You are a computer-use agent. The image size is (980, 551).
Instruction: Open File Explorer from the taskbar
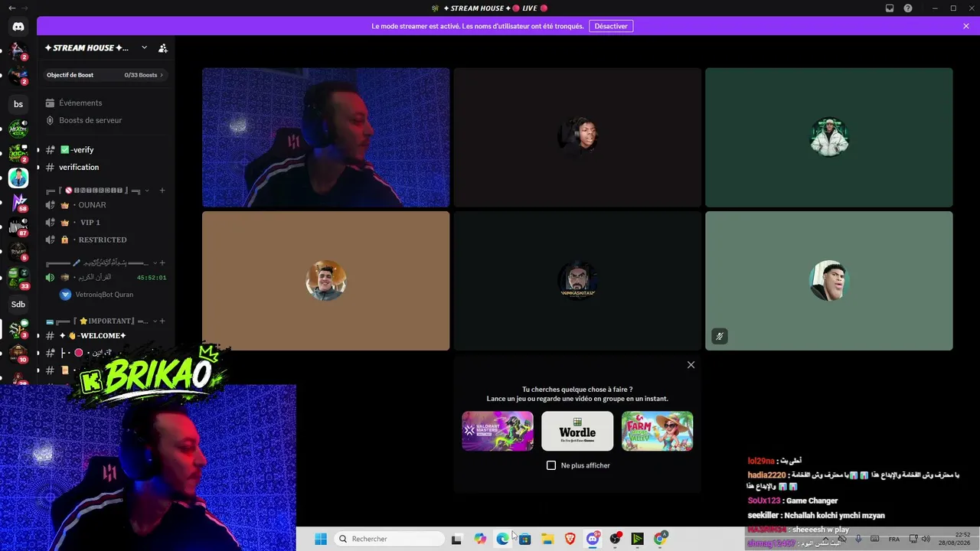547,539
